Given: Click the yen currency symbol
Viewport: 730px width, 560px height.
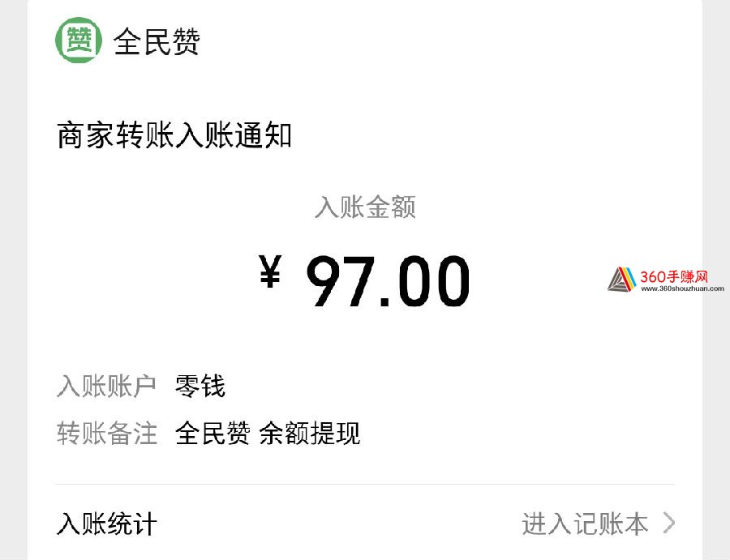Looking at the screenshot, I should click(270, 271).
